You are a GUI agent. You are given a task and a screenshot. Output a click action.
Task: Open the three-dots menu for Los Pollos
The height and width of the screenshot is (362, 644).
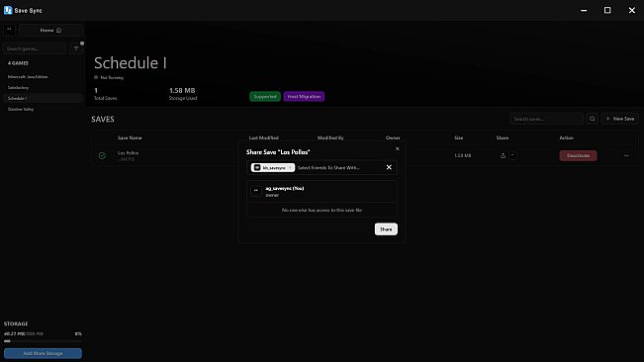(x=626, y=155)
